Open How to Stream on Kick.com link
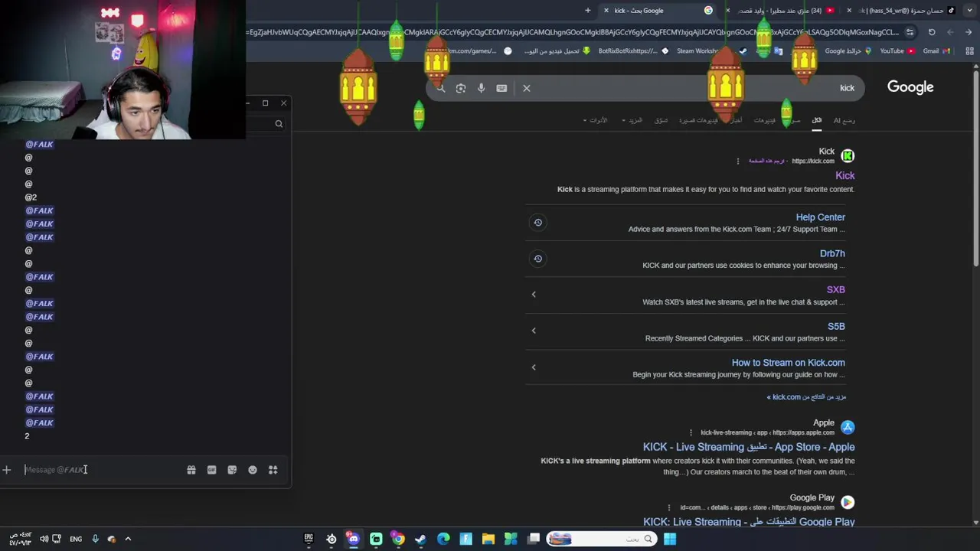Screen dimensions: 980x551 point(788,363)
